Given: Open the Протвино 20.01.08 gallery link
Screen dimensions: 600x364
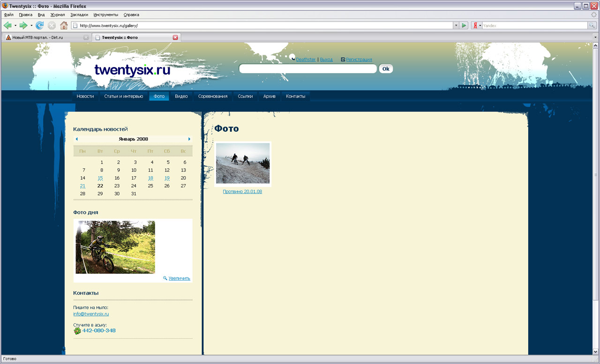Looking at the screenshot, I should 242,192.
